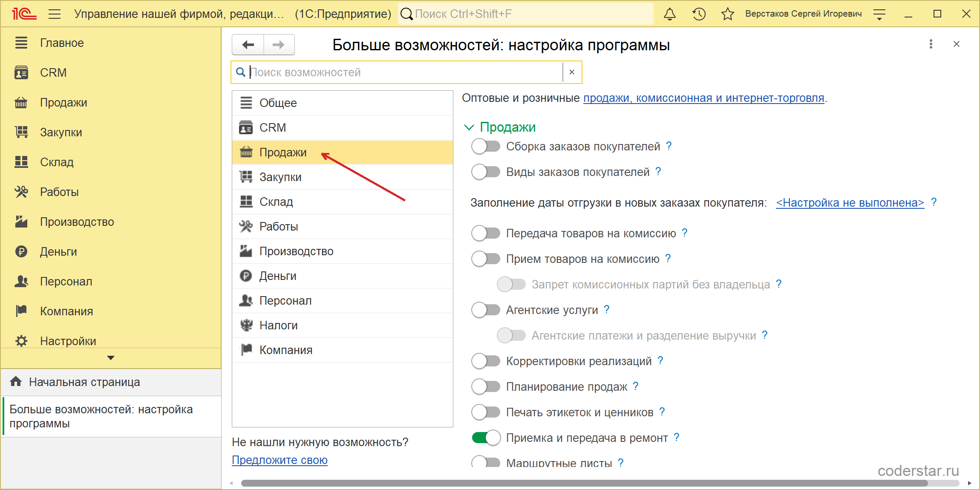The width and height of the screenshot is (980, 490).
Task: Select Продажи in the settings list
Action: (x=342, y=153)
